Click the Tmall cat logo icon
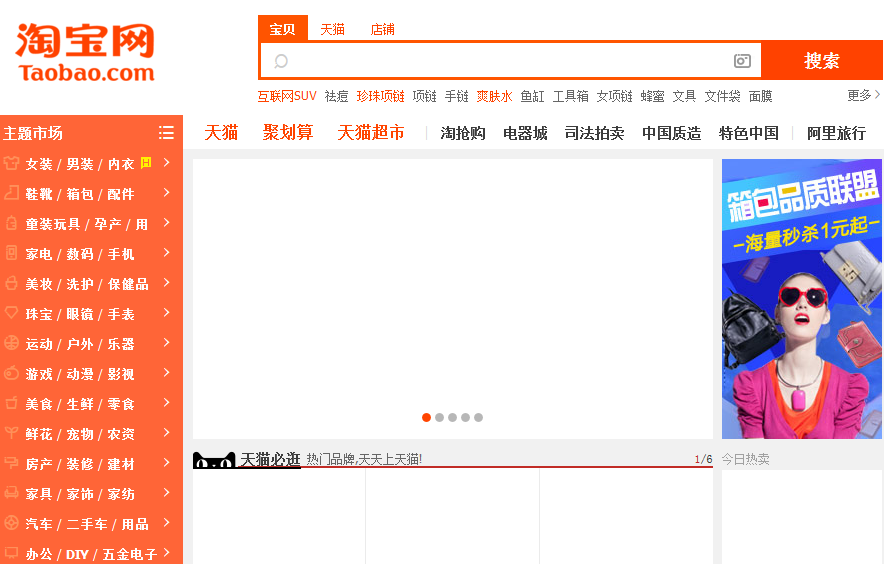 coord(214,460)
